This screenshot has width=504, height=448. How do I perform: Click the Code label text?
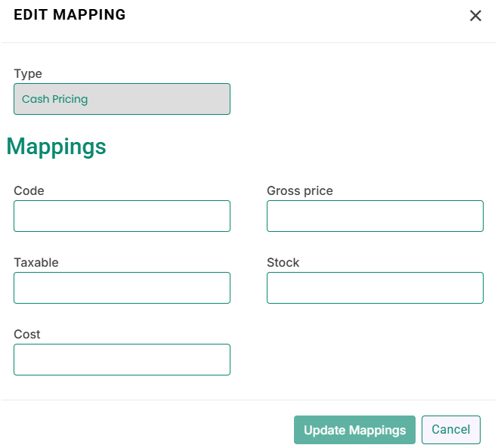[x=29, y=190]
